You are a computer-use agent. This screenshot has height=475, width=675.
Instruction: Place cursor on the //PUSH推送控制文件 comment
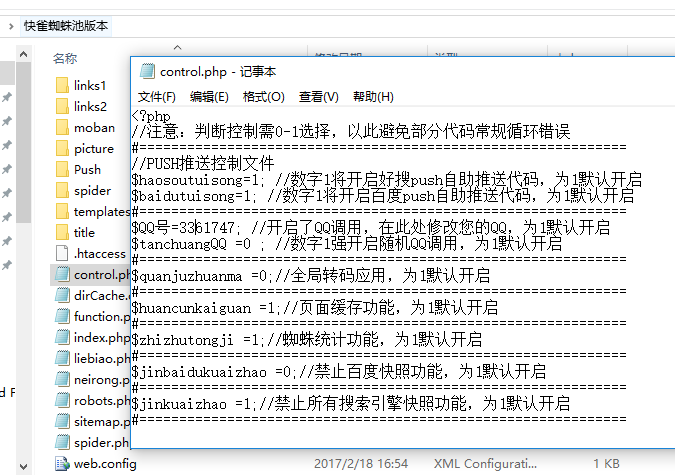point(203,164)
